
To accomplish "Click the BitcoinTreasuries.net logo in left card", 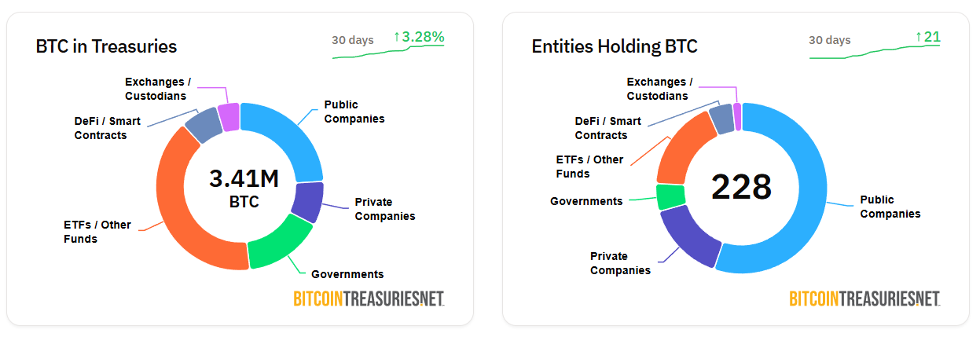I will click(369, 299).
